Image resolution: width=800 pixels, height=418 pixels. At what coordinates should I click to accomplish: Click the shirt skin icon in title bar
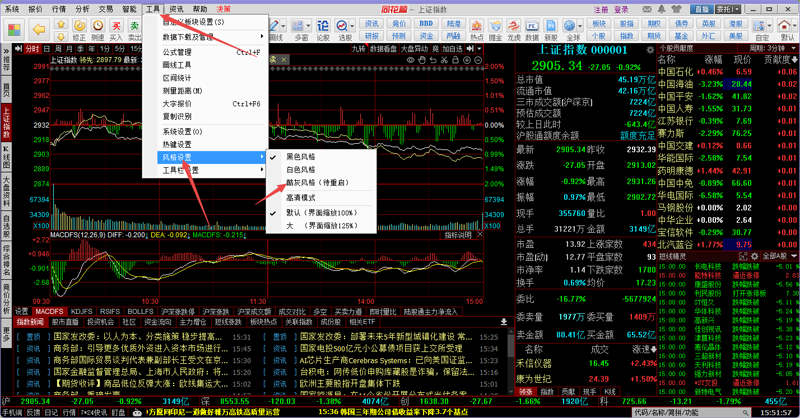click(677, 9)
